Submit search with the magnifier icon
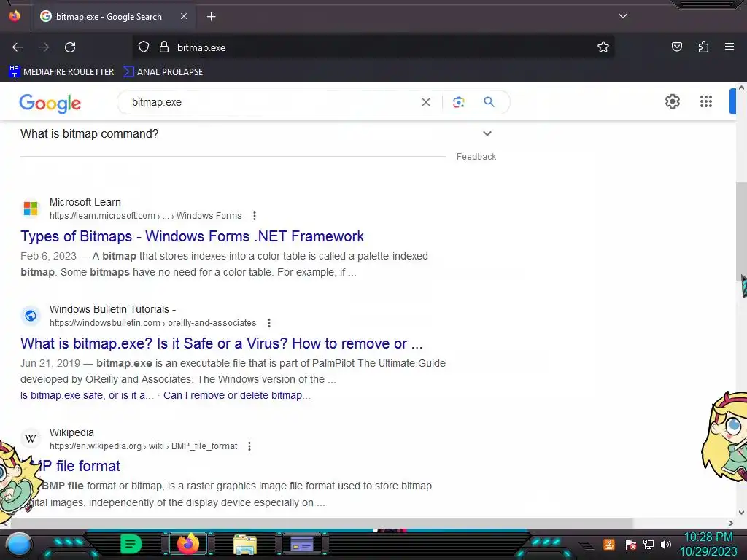The width and height of the screenshot is (747, 560). pos(489,102)
